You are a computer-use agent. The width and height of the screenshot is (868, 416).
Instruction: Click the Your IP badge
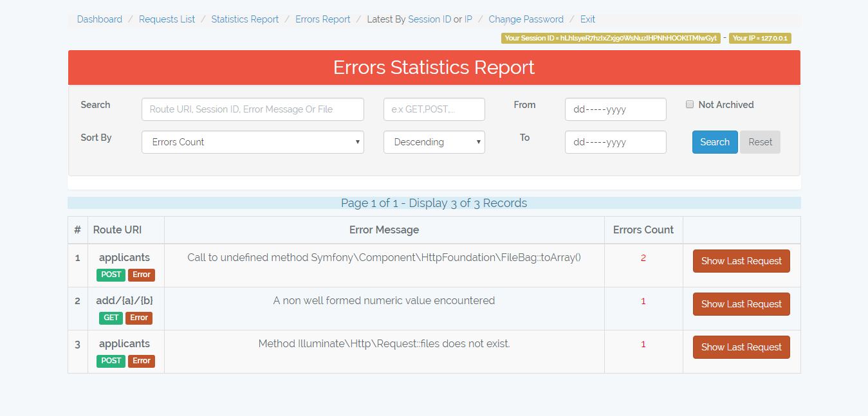coord(760,38)
